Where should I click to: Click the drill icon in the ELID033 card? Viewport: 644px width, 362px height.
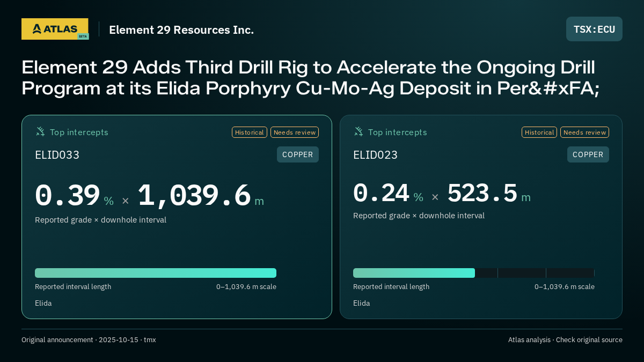pos(40,131)
